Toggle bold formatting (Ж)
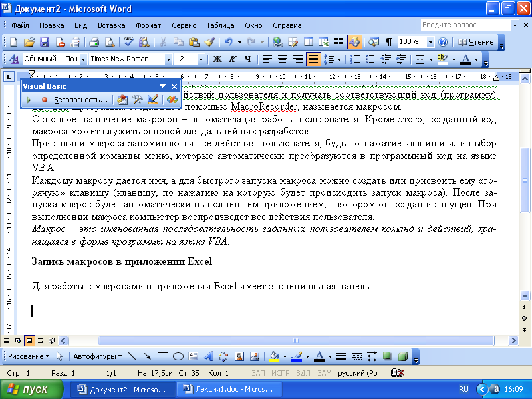532x399 pixels. 217,59
